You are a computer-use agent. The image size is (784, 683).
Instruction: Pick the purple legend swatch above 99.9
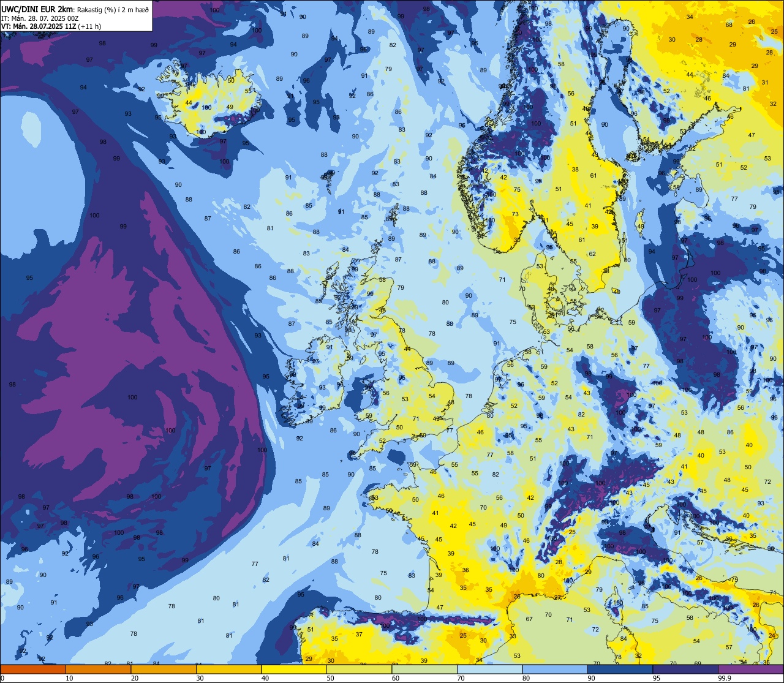(x=750, y=669)
